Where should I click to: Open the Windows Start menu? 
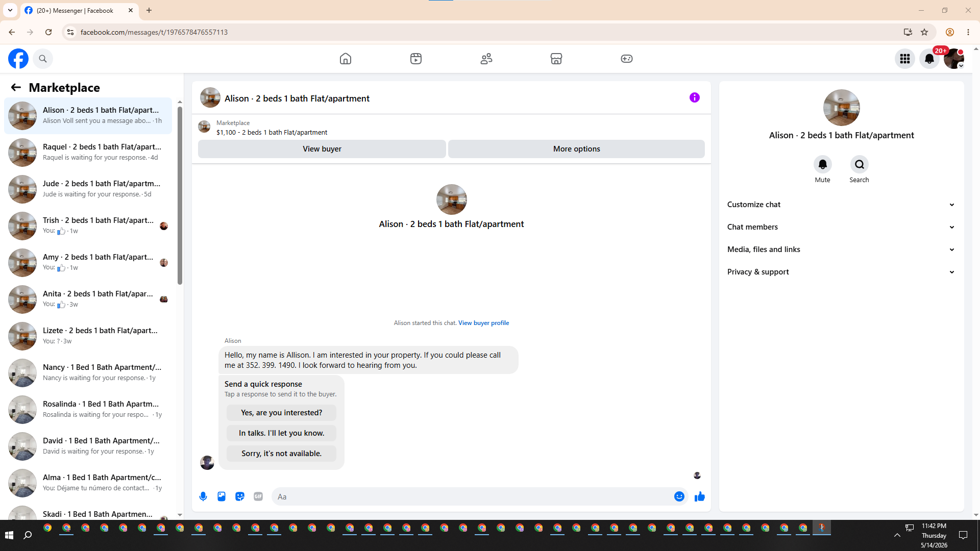[x=9, y=535]
